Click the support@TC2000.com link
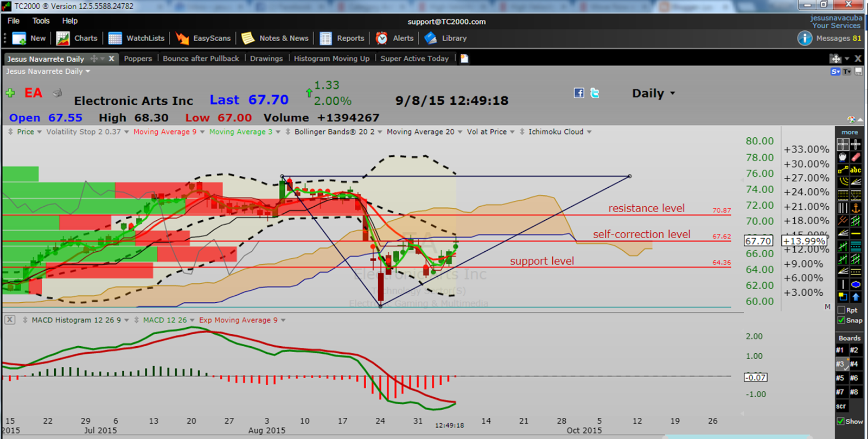The image size is (868, 439). [446, 22]
